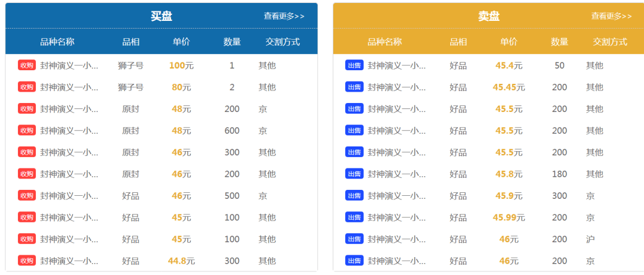Click the 卖盘 panel title
The height and width of the screenshot is (275, 644).
click(489, 16)
